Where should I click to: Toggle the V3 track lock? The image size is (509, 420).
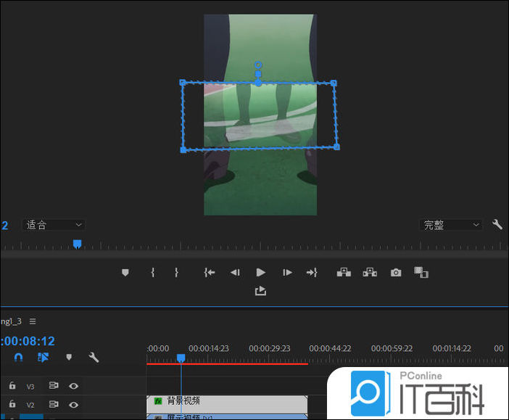(x=12, y=386)
